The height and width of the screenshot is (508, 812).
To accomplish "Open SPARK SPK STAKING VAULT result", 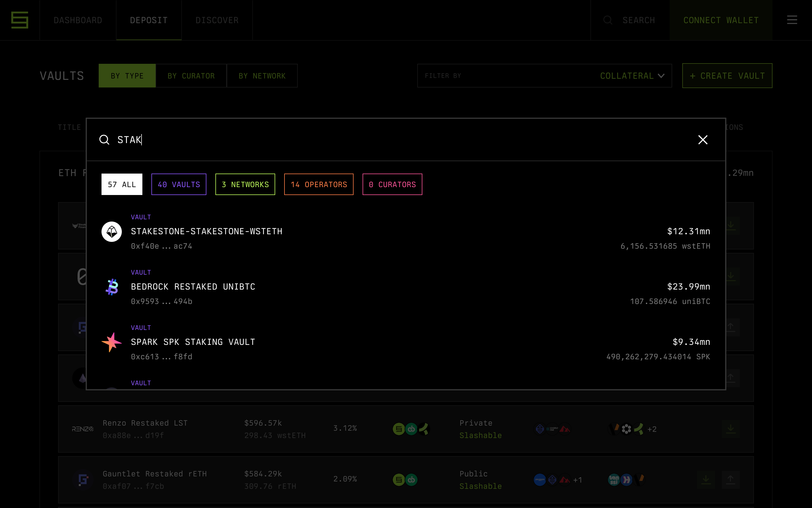I will (x=406, y=342).
